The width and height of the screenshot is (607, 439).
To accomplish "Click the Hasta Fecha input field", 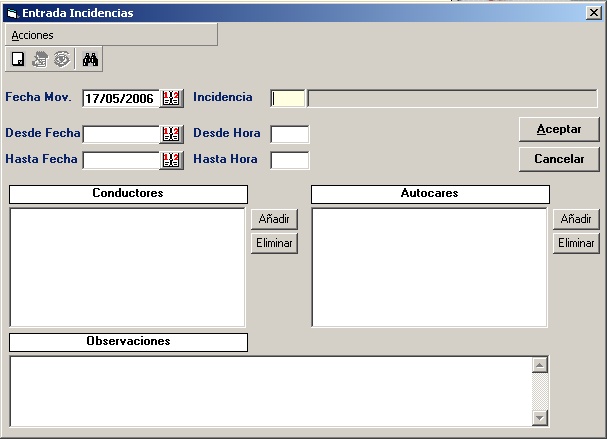I will (121, 160).
